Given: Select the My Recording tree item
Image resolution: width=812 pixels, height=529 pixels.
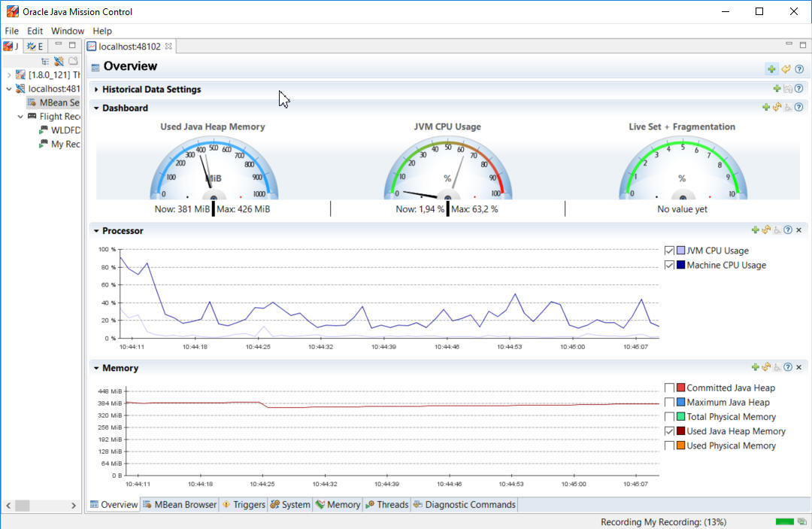Looking at the screenshot, I should 60,144.
